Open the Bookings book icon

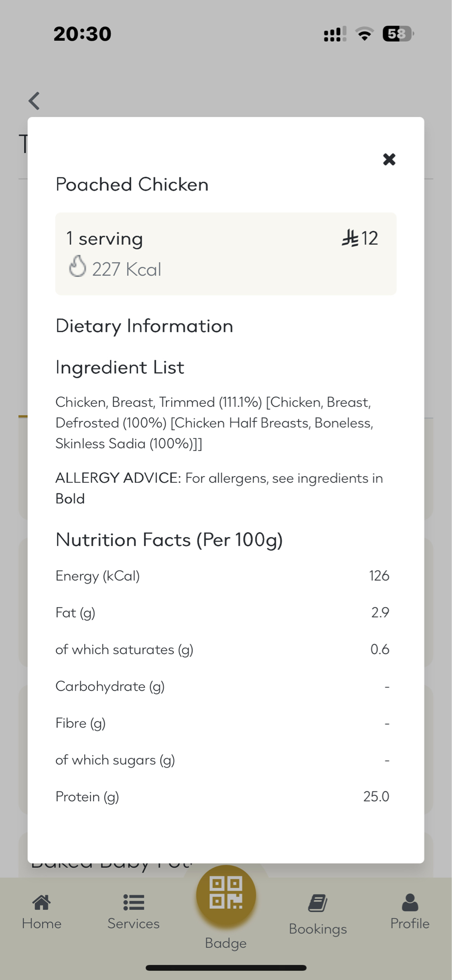coord(318,903)
